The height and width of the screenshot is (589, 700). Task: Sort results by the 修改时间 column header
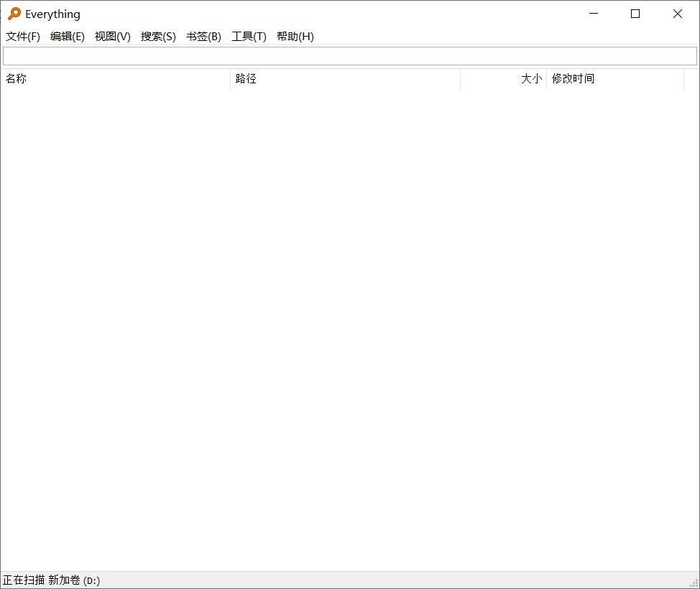573,79
